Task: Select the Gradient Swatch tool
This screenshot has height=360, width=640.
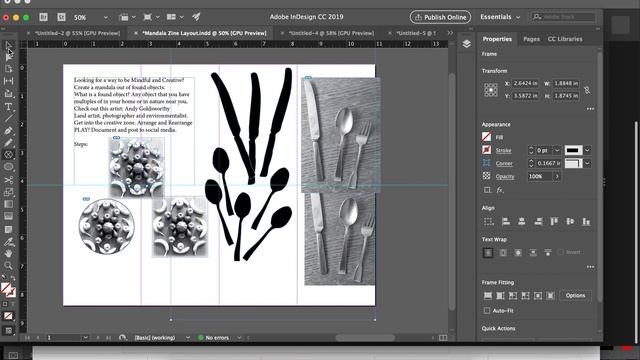Action: click(x=8, y=204)
